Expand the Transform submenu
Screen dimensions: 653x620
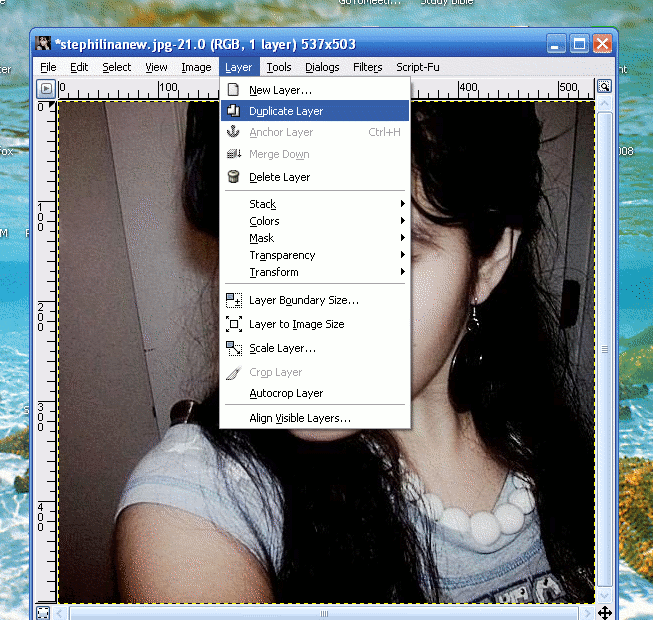pyautogui.click(x=315, y=272)
